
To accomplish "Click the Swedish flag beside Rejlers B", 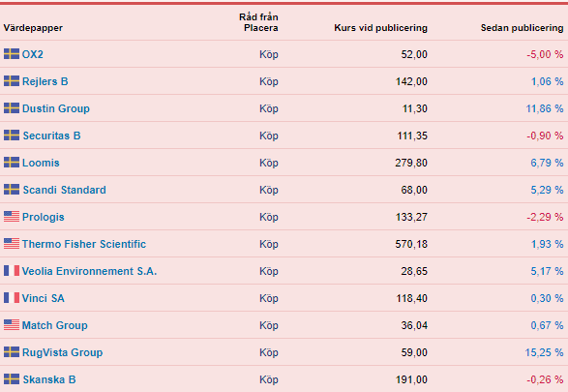I will pos(12,81).
